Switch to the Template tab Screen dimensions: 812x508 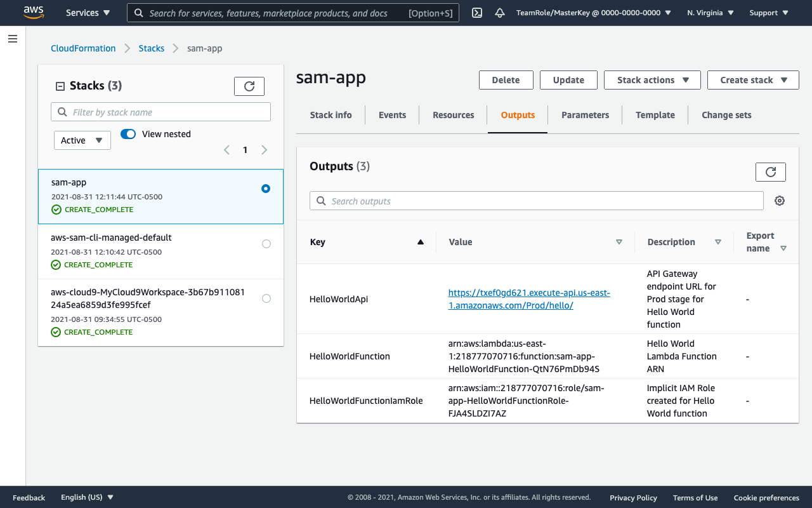click(x=655, y=115)
